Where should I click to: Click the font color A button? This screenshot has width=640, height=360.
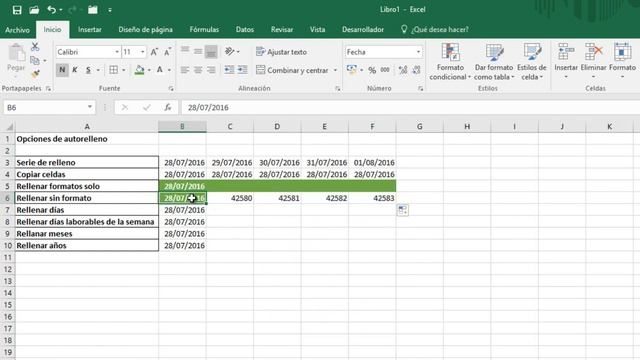click(160, 70)
